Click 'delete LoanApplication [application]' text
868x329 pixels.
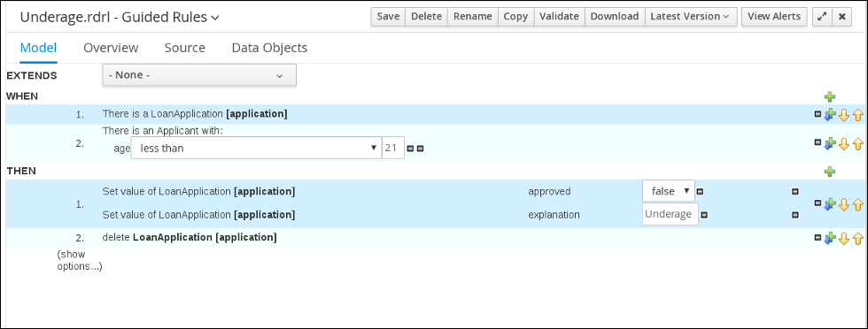click(190, 238)
